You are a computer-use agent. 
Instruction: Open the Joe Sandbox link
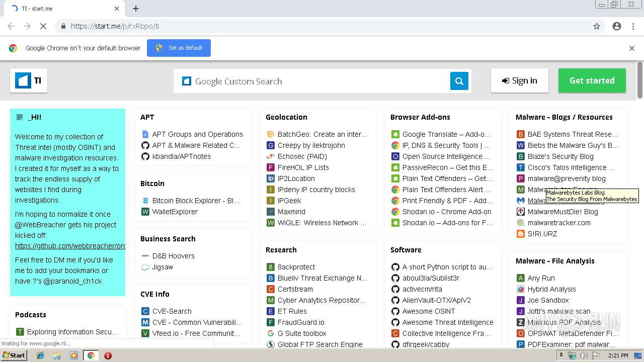pyautogui.click(x=548, y=300)
